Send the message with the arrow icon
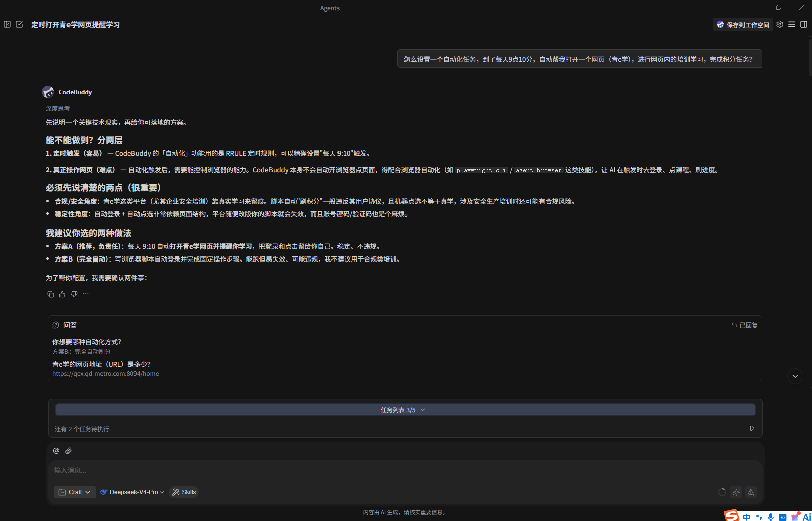The height and width of the screenshot is (521, 812). coord(751,492)
